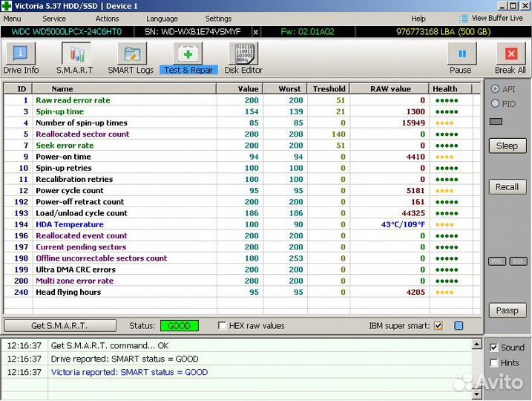Click the Worst column header
This screenshot has height=401, width=532.
point(285,89)
